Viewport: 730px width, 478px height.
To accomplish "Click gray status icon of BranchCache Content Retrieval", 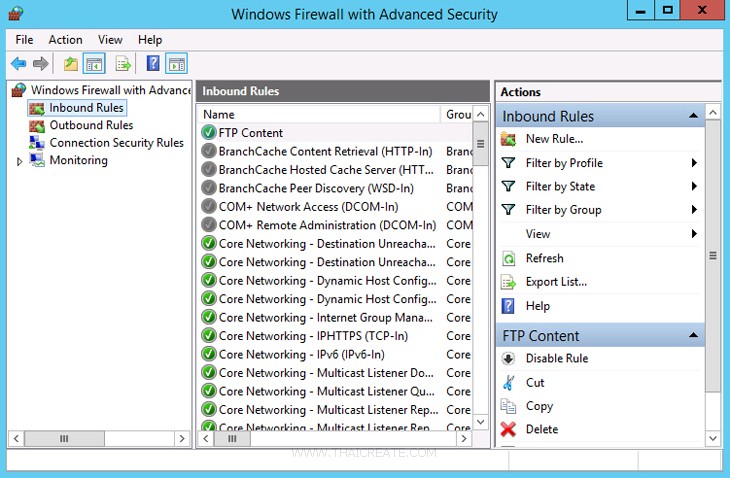I will [x=209, y=151].
